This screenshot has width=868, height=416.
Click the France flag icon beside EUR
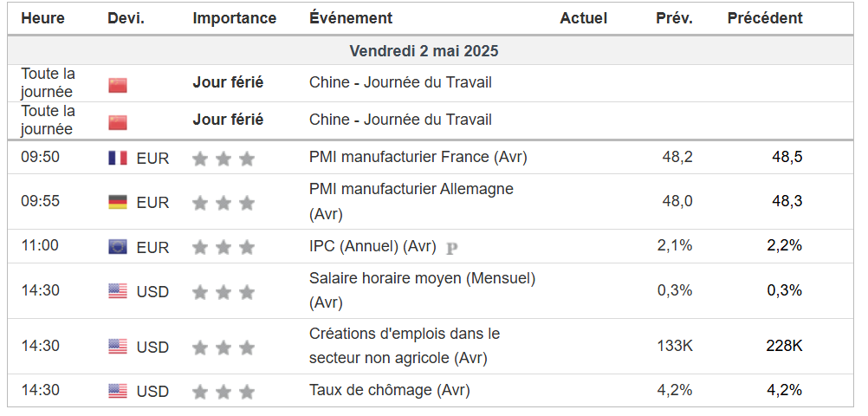coord(118,158)
